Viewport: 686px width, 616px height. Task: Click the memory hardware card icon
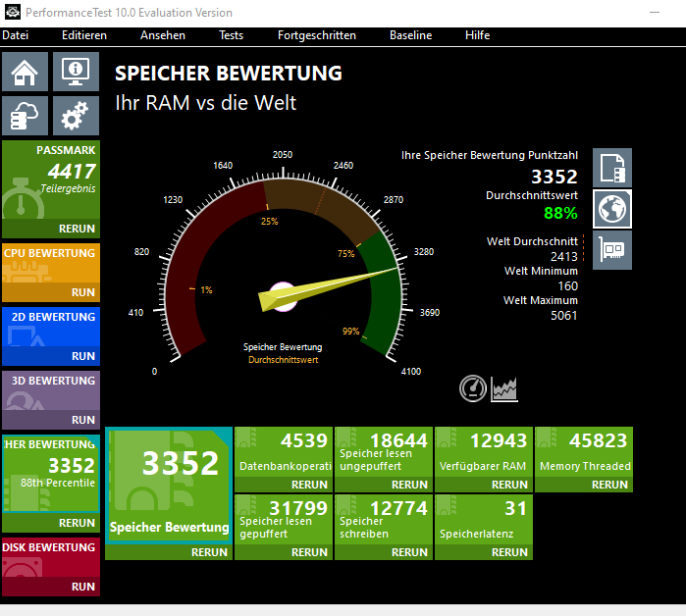pyautogui.click(x=612, y=250)
